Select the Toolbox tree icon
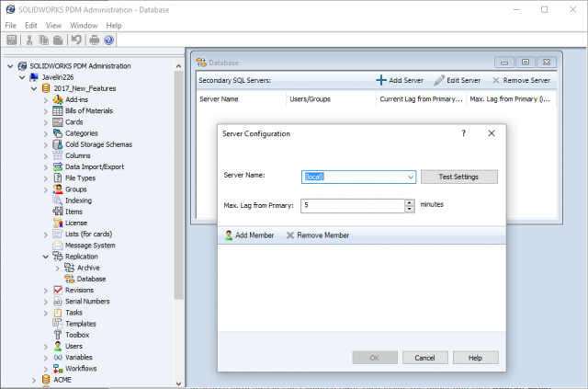 coord(58,335)
